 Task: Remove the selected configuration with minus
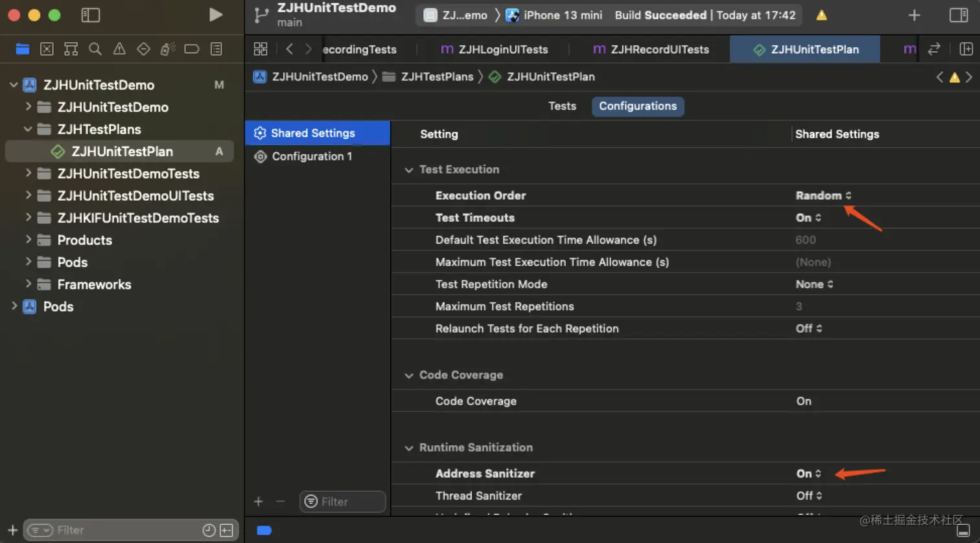coord(281,502)
